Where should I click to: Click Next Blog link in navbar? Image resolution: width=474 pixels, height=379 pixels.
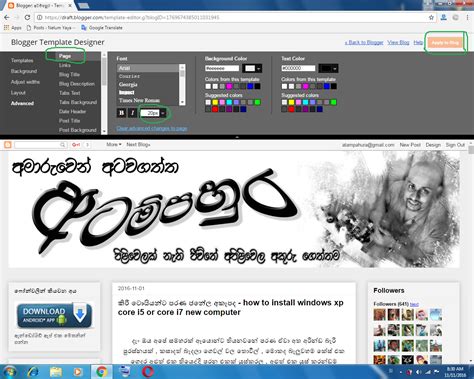coord(138,145)
